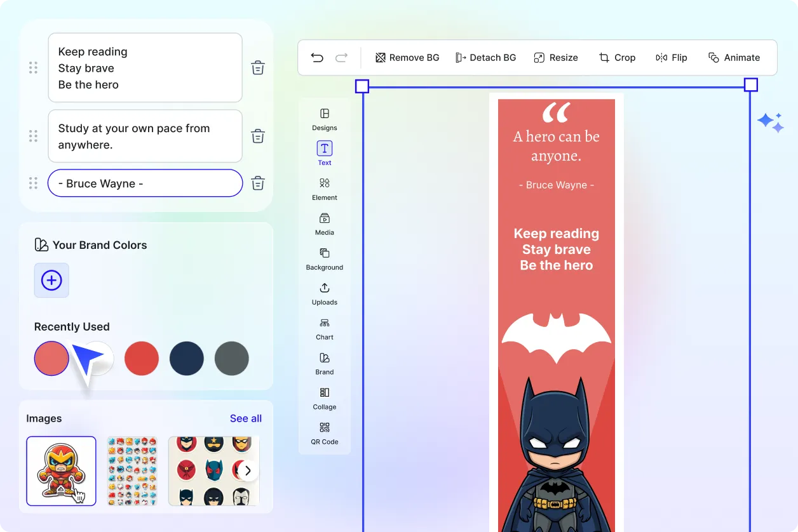Open the Collage sidebar panel
The width and height of the screenshot is (798, 532).
(x=325, y=399)
